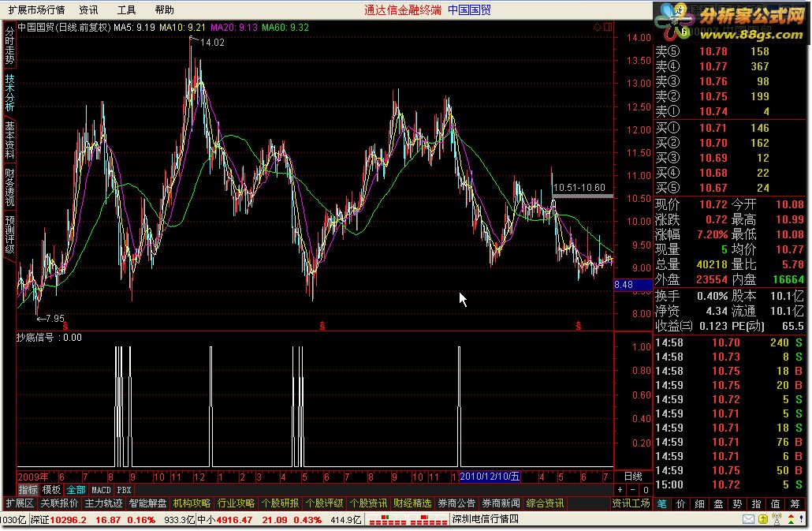Switch indicator to PBX
The width and height of the screenshot is (812, 531).
(x=125, y=489)
